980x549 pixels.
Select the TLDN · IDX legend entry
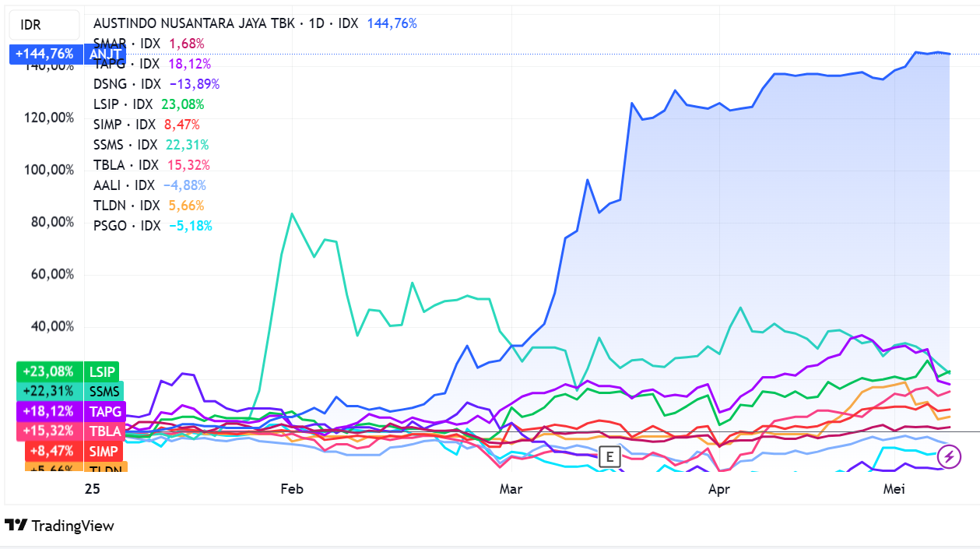pos(126,206)
